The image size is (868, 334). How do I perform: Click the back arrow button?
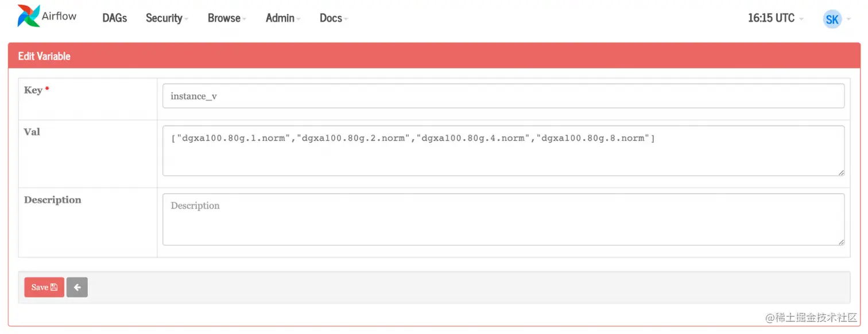pyautogui.click(x=77, y=287)
